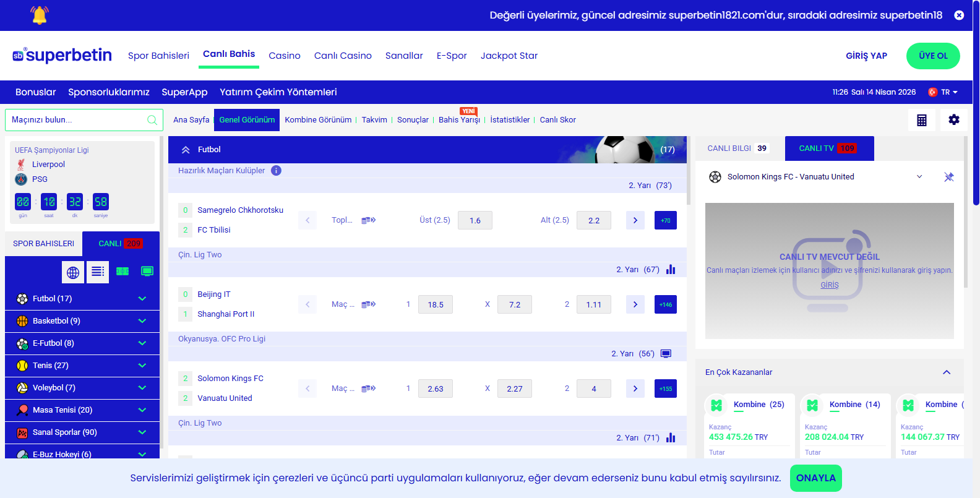980x498 pixels.
Task: Collapse the En Çok Kazananlar panel
Action: pos(947,372)
